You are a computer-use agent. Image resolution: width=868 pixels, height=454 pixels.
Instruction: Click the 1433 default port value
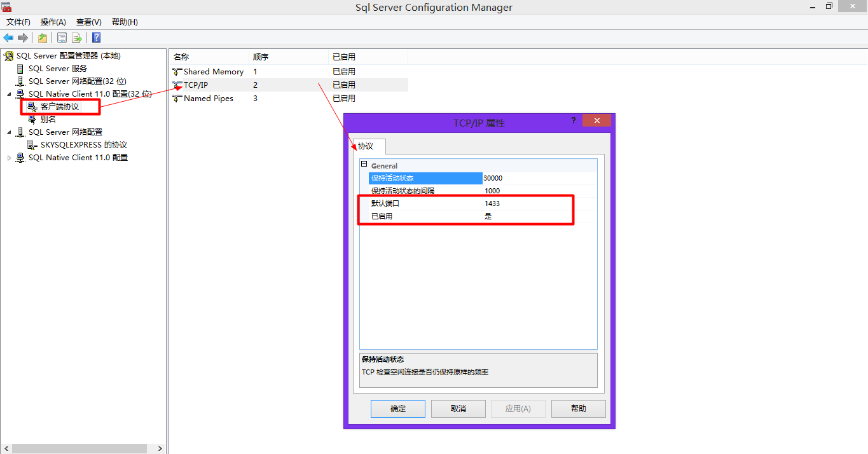[x=492, y=203]
